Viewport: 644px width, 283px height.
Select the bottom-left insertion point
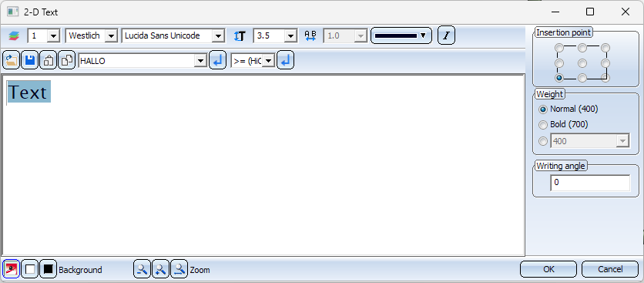click(559, 78)
